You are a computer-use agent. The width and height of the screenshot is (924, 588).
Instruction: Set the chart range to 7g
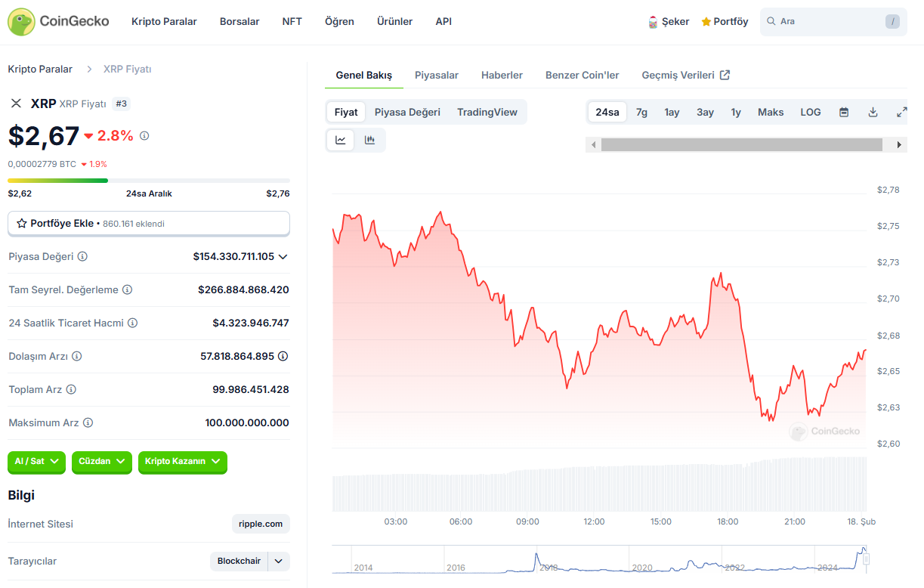tap(641, 112)
